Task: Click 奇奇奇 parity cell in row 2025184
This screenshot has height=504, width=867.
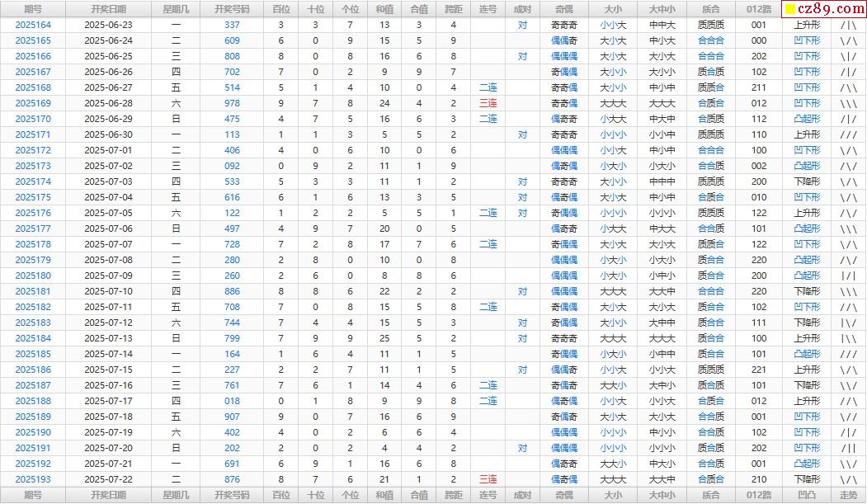Action: 564,338
